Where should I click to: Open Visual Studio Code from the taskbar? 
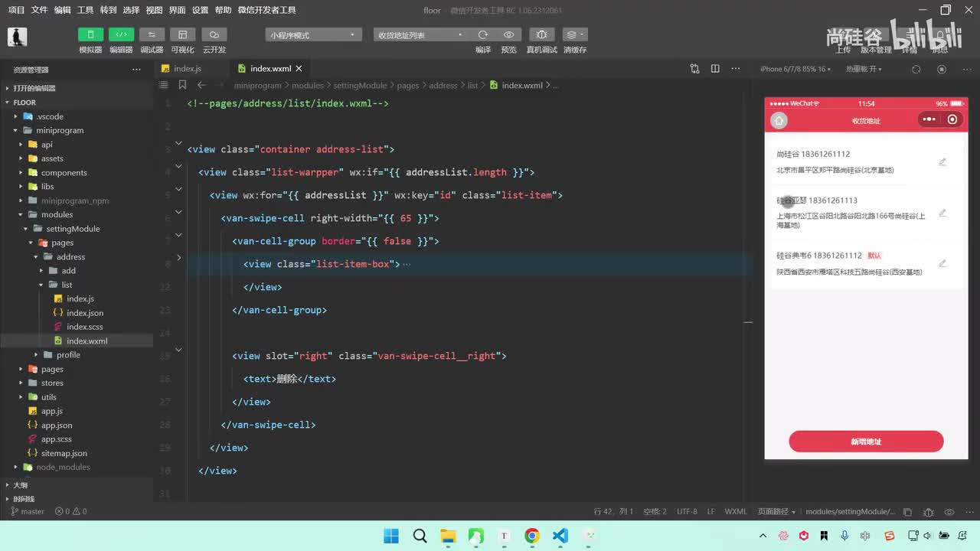tap(560, 536)
